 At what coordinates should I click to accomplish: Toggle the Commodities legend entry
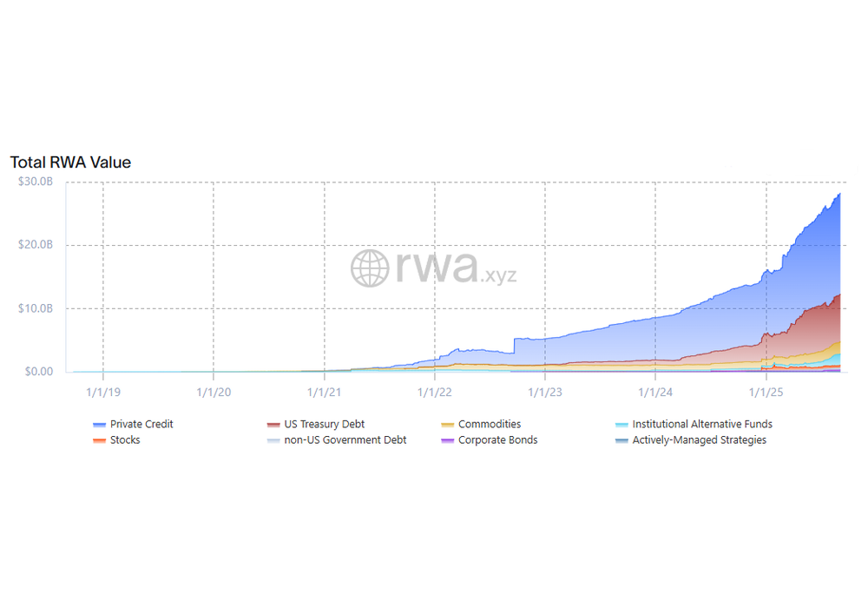481,424
